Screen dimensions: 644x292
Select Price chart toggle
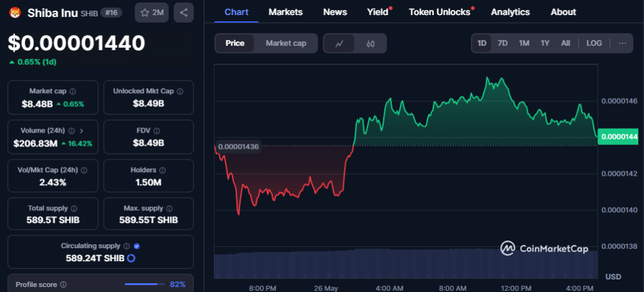point(235,43)
